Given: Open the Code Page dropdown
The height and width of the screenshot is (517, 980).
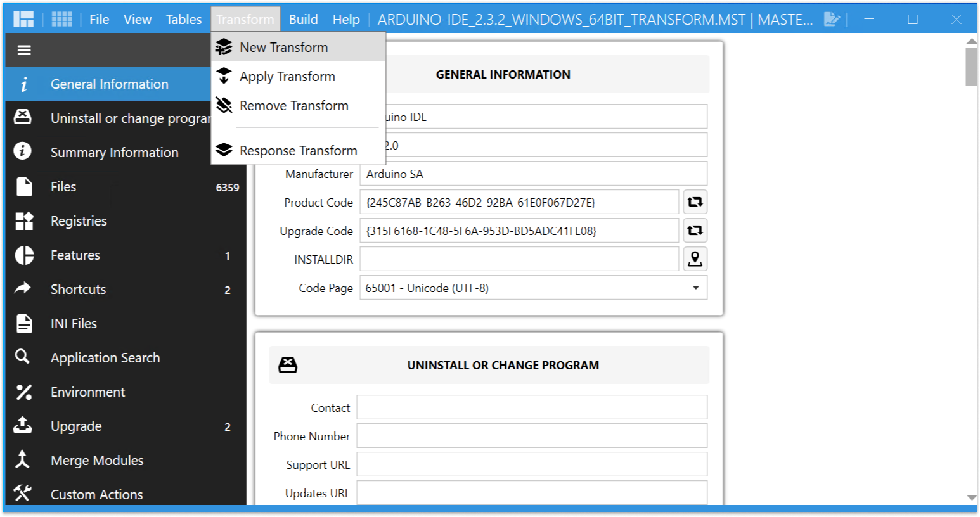Looking at the screenshot, I should click(x=533, y=288).
